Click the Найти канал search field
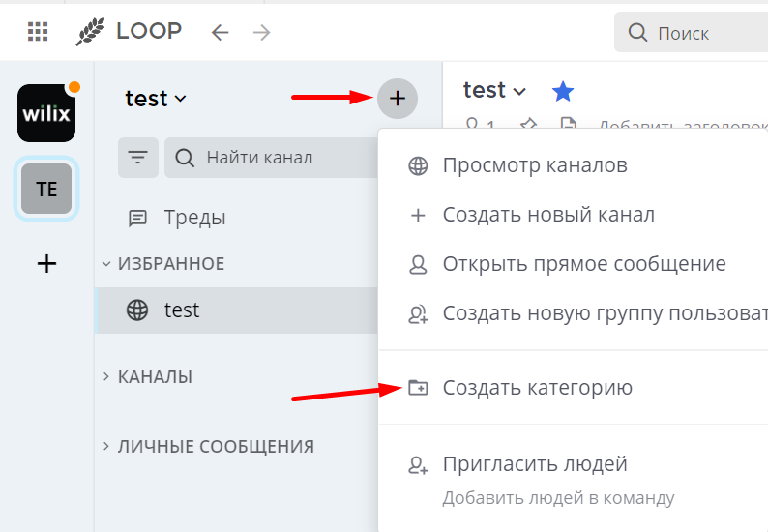The height and width of the screenshot is (532, 768). (x=271, y=158)
